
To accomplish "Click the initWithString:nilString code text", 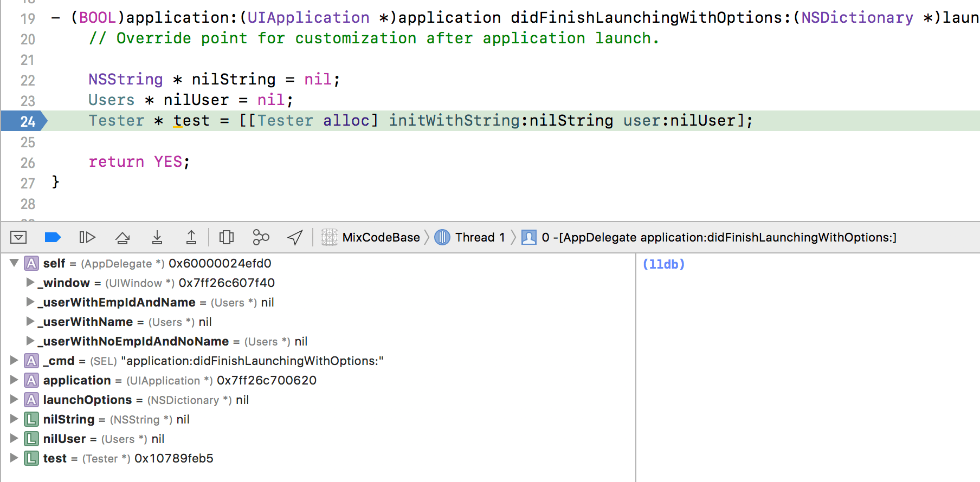I will tap(501, 120).
